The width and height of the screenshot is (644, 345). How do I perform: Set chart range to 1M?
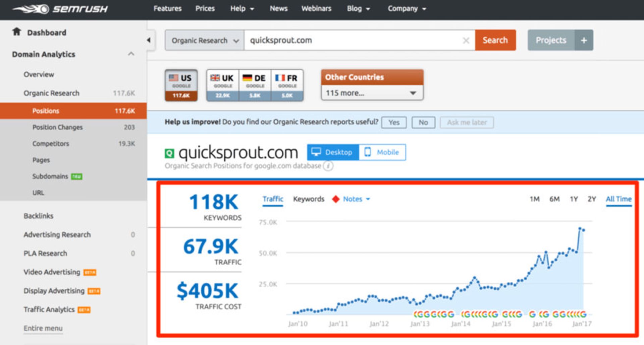pyautogui.click(x=535, y=199)
